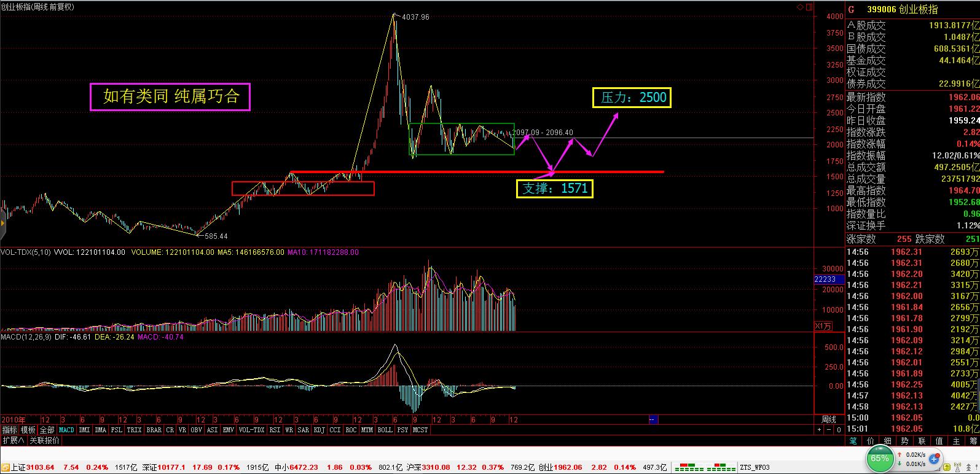Viewport: 980px width, 474px height.
Task: Click the 沪深 3310.08 status entry
Action: (x=429, y=468)
